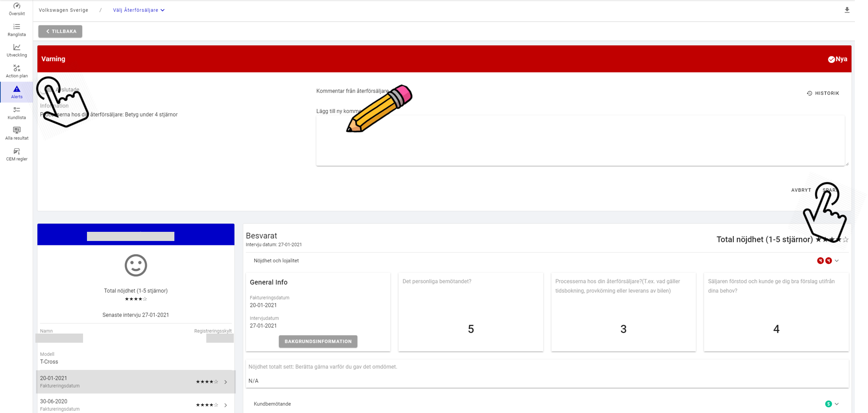The width and height of the screenshot is (868, 413).
Task: Open the Ranglista page
Action: coord(17,30)
